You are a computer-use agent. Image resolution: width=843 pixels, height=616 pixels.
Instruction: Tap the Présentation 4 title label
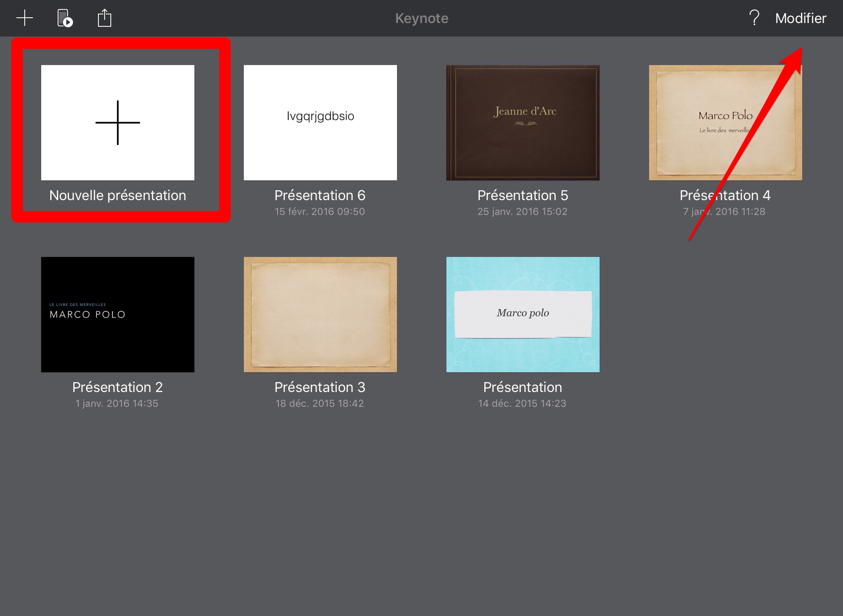725,195
